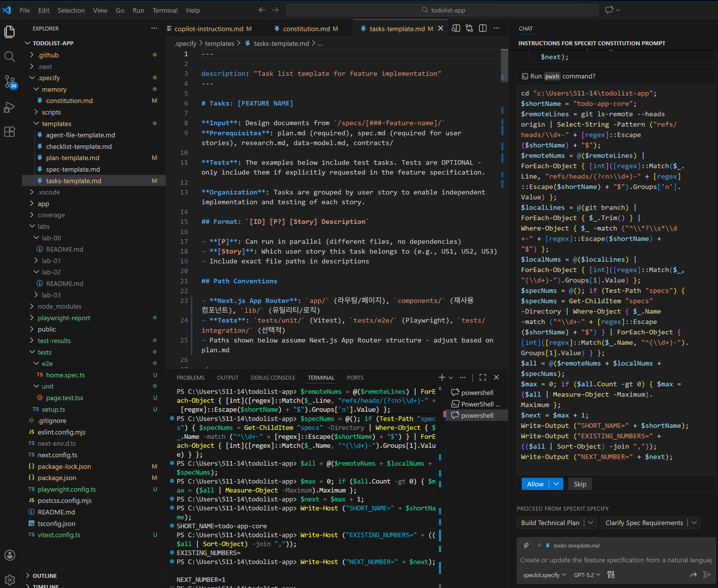Click Build Technical Plan button
The width and height of the screenshot is (718, 588).
[550, 523]
